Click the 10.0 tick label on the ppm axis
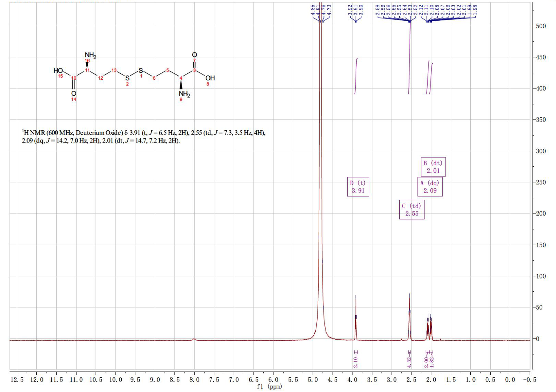Image resolution: width=556 pixels, height=392 pixels. tap(116, 380)
